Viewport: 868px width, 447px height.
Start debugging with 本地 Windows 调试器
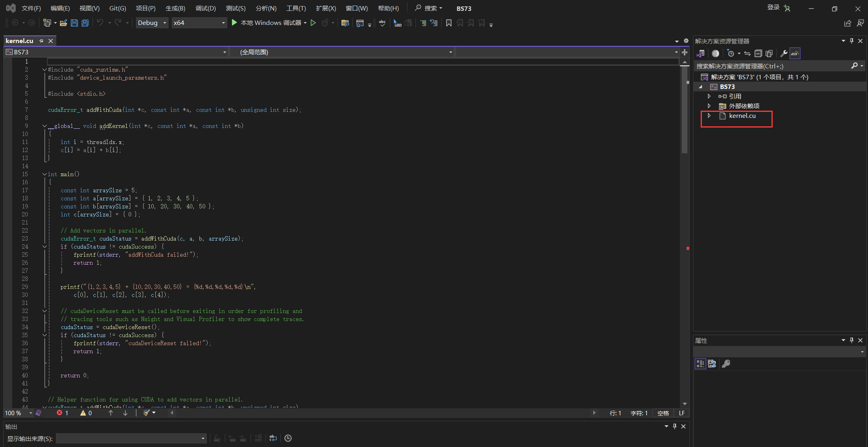coord(269,23)
